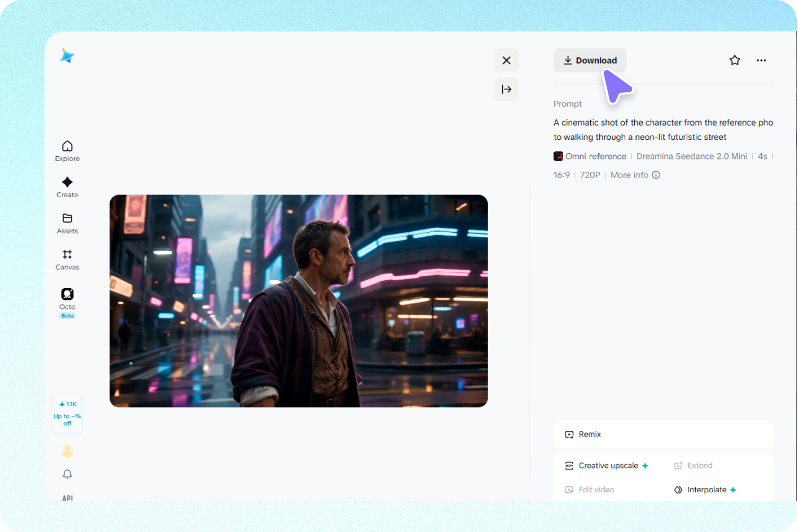View notifications bell

point(67,474)
